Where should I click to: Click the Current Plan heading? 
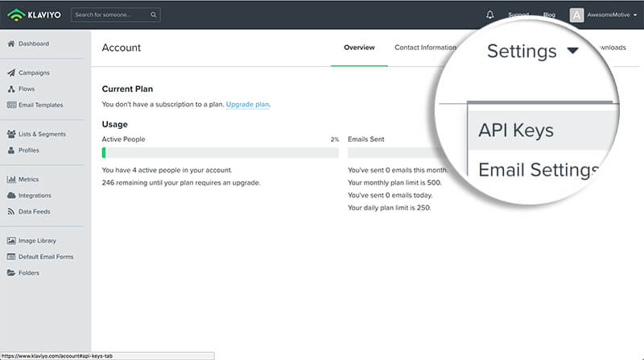127,89
